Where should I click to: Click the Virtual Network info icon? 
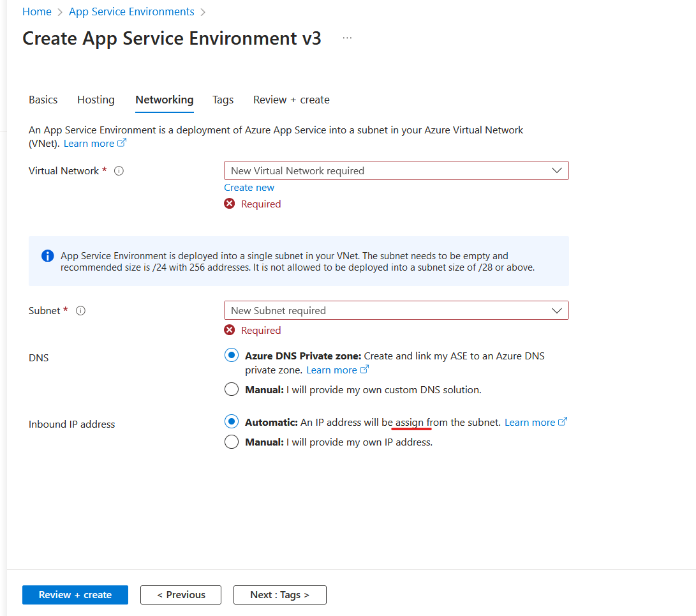coord(119,170)
